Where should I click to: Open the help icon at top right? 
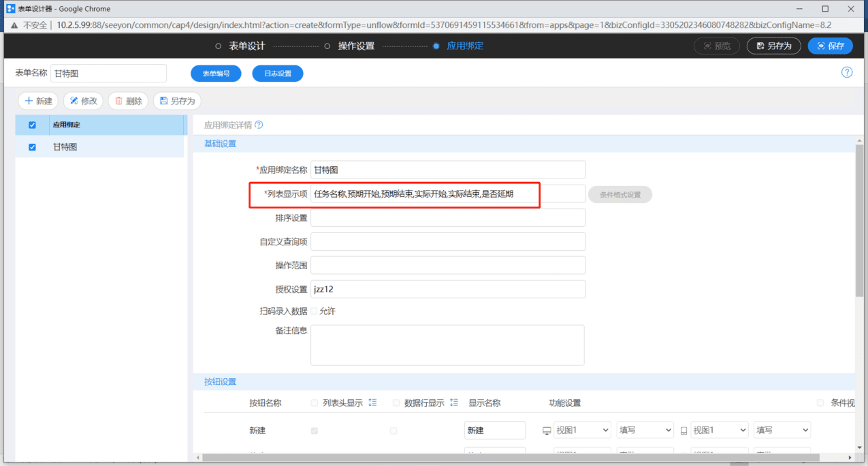(847, 72)
